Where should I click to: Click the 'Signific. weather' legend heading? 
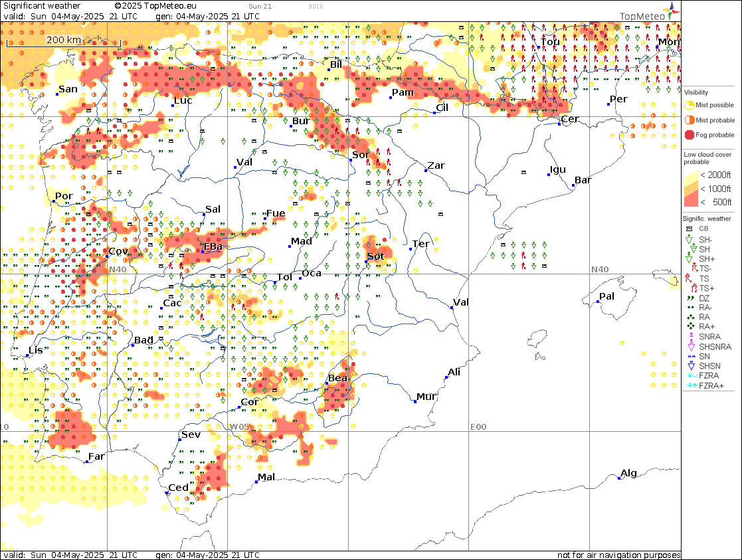707,219
